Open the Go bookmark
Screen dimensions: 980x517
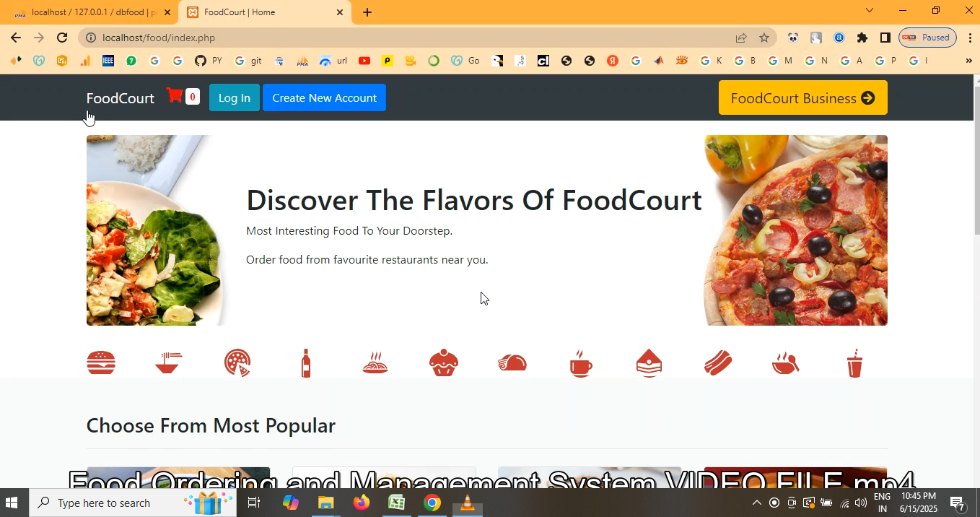pyautogui.click(x=465, y=61)
